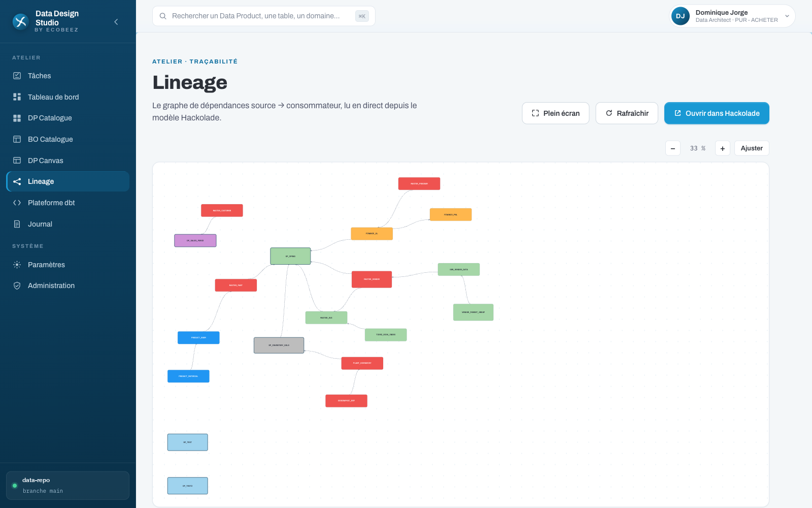Select the blue PRODUCT_MATERIAL node

point(188,376)
